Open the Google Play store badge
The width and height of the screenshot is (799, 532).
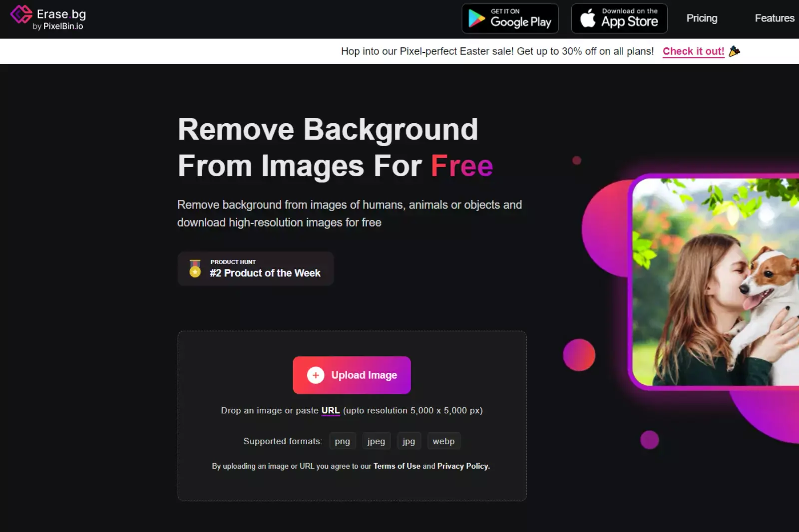pos(510,18)
